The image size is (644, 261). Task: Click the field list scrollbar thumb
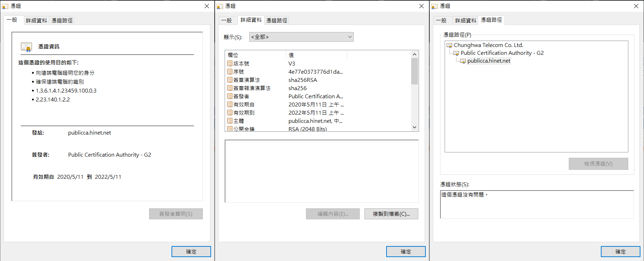click(x=414, y=71)
